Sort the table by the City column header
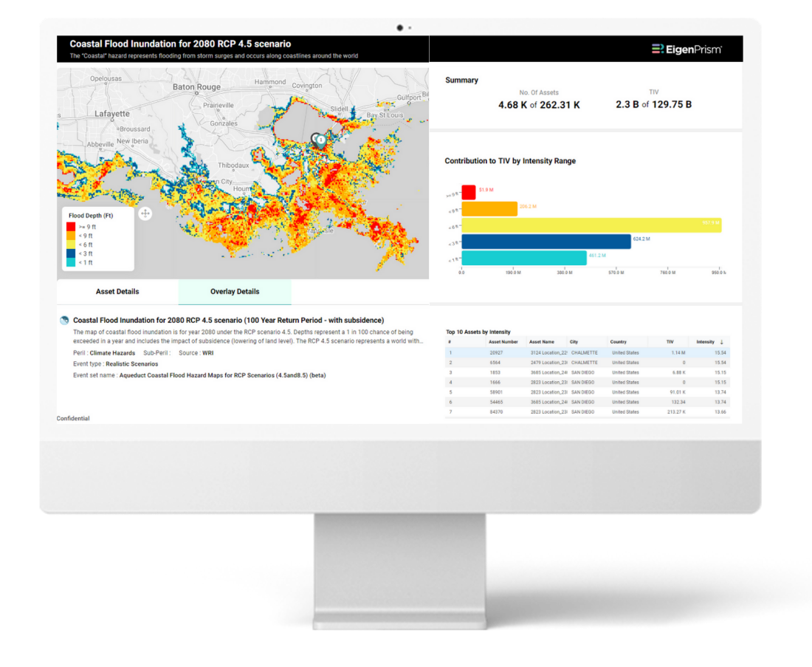The image size is (812, 667). pos(574,342)
